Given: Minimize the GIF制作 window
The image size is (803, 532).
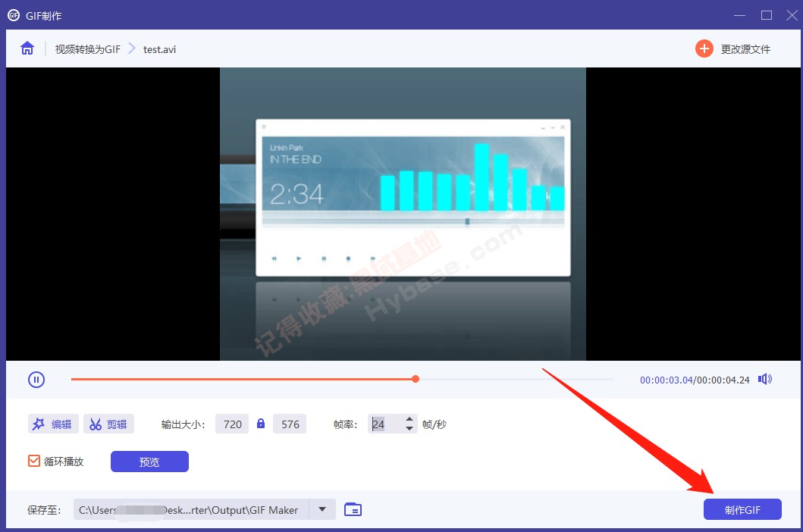Looking at the screenshot, I should click(739, 15).
